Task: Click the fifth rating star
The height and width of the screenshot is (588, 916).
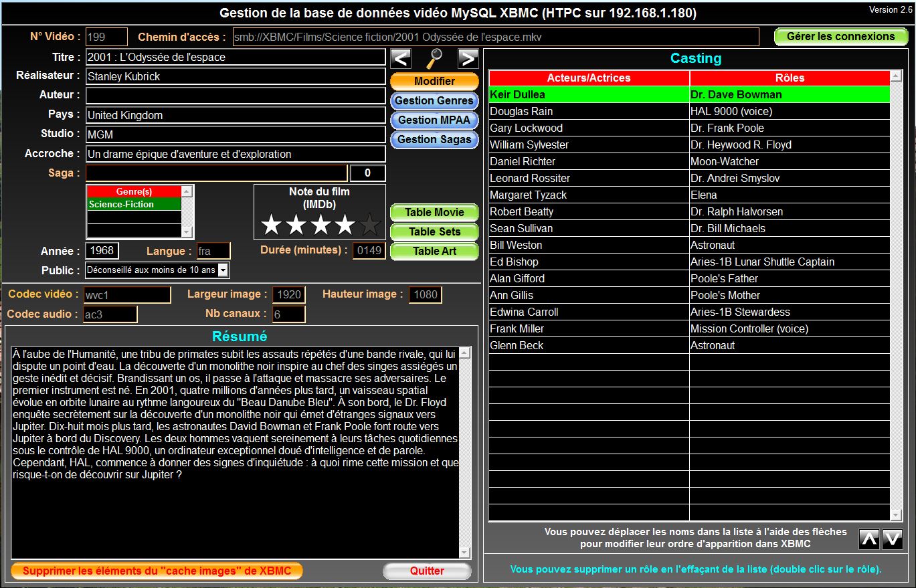Action: click(370, 225)
